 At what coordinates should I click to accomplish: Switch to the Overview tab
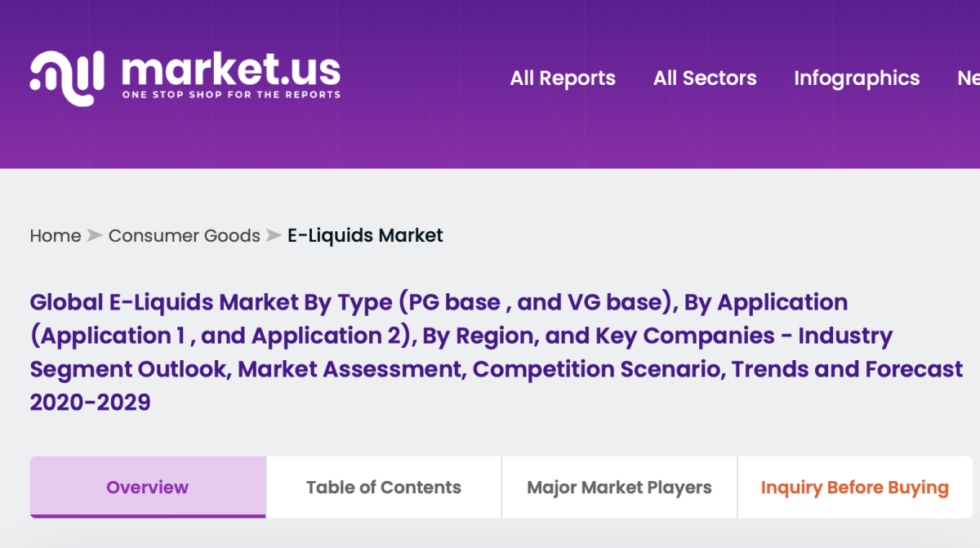(x=148, y=488)
